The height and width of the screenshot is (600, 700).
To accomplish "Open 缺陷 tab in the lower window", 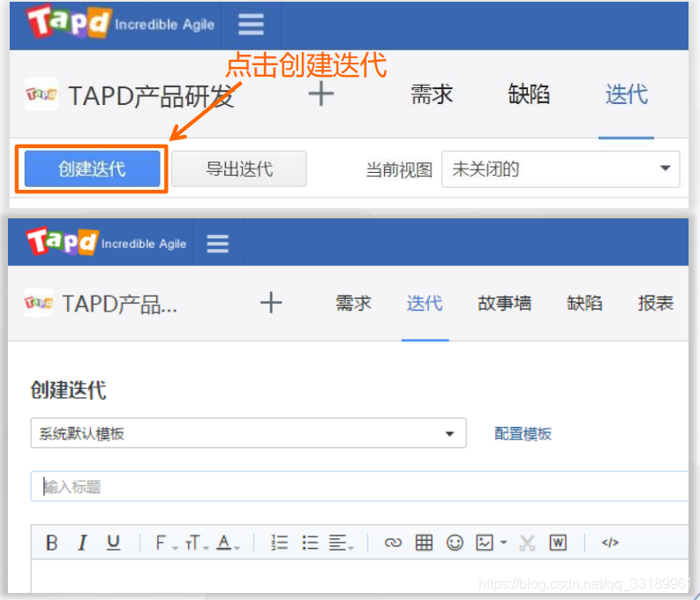I will click(x=584, y=304).
